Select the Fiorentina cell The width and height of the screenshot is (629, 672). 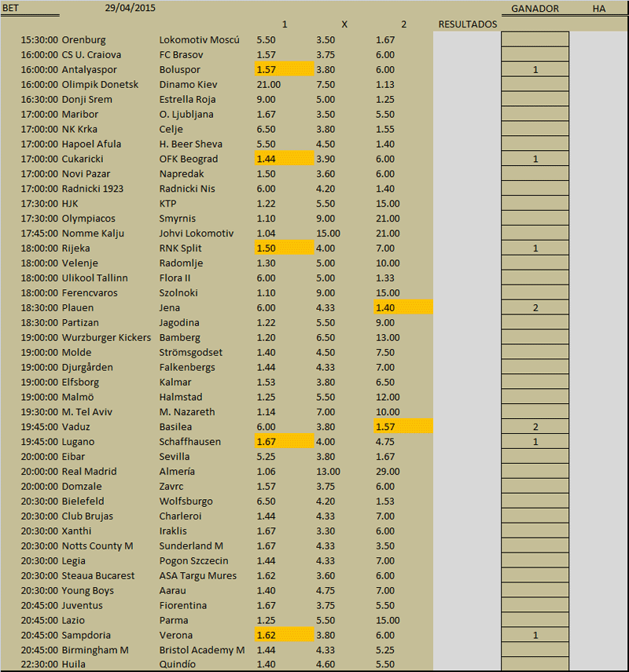(183, 605)
